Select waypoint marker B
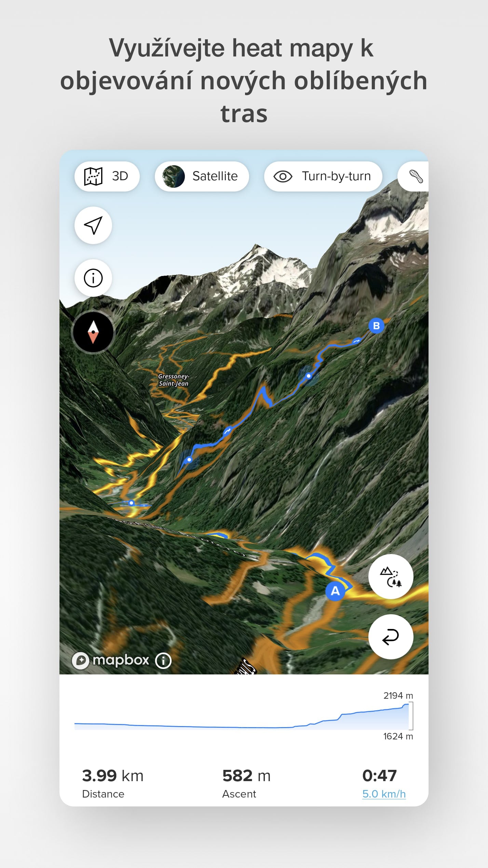The width and height of the screenshot is (488, 868). tap(376, 326)
